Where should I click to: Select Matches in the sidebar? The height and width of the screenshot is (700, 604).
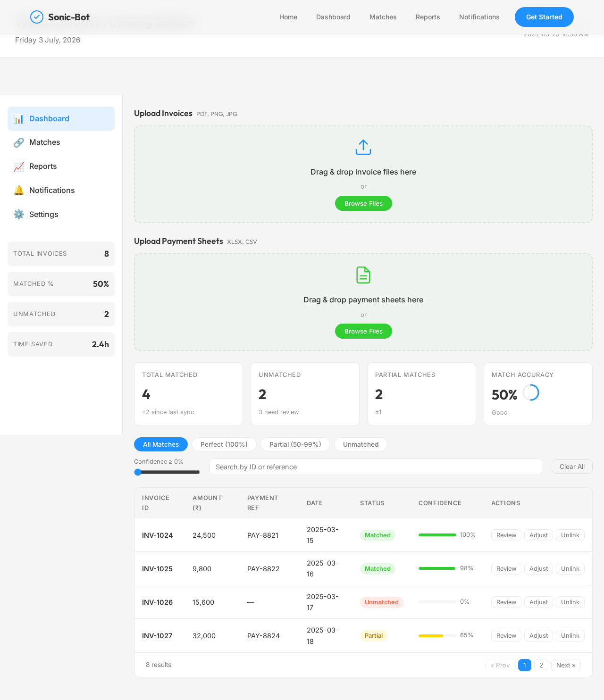(61, 142)
